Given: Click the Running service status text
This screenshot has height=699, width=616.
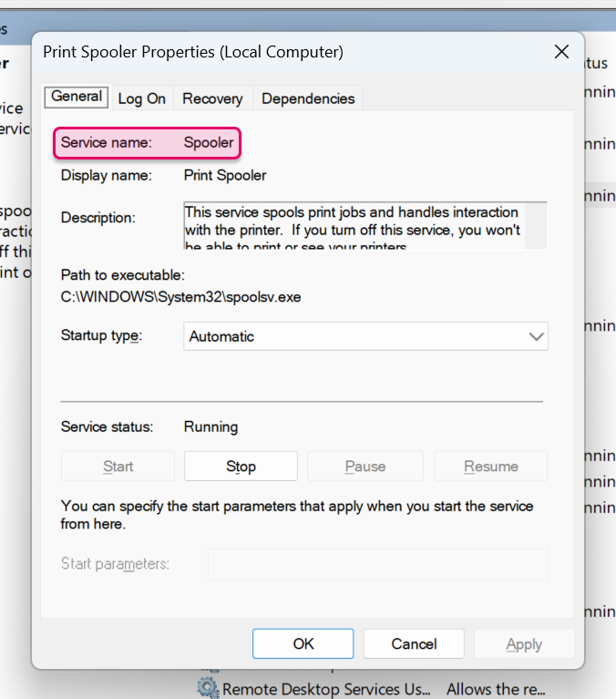Looking at the screenshot, I should 210,427.
